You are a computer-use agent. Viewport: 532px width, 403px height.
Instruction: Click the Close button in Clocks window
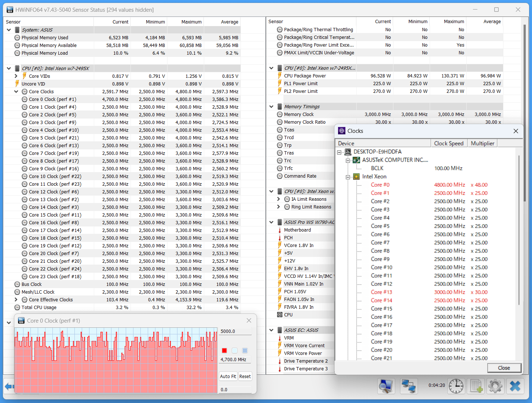point(504,368)
